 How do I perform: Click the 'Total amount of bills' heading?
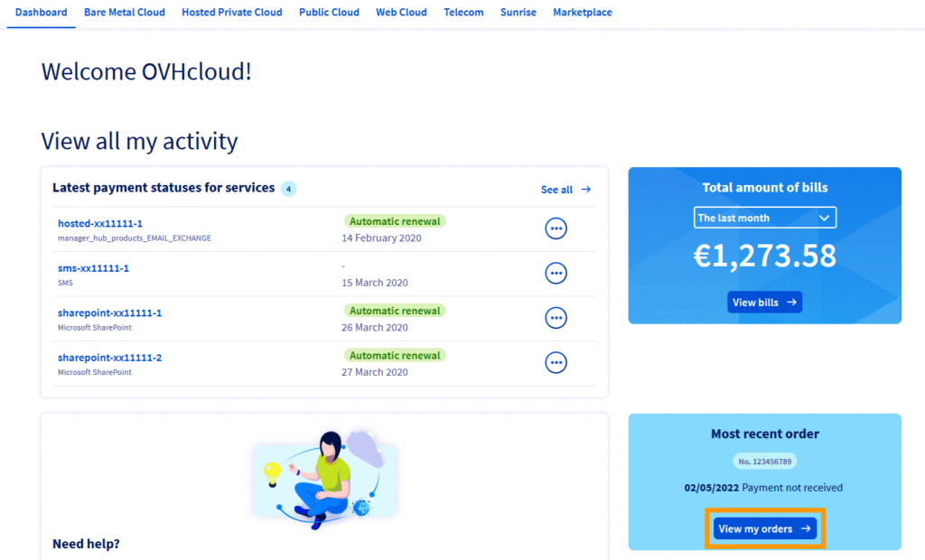[x=764, y=188]
